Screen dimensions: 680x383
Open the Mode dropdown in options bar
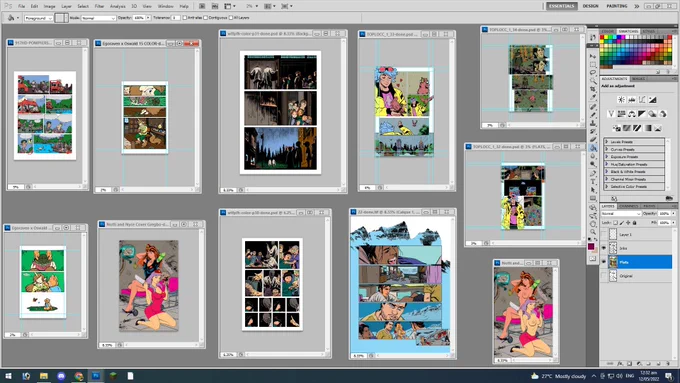(98, 18)
